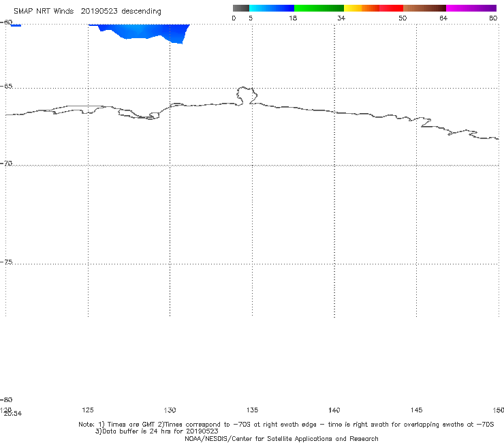Image resolution: width=504 pixels, height=443 pixels.
Task: Click the longitude label '140'
Action: coord(334,410)
